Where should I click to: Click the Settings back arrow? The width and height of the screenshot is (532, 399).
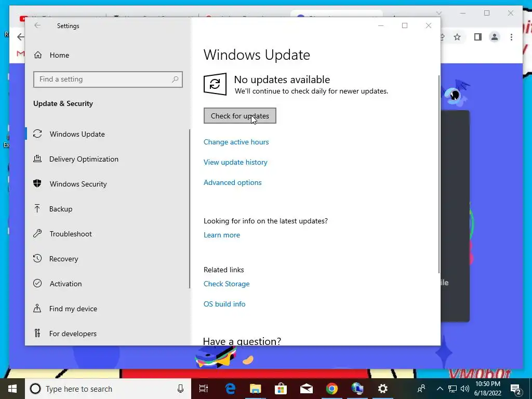pos(37,25)
